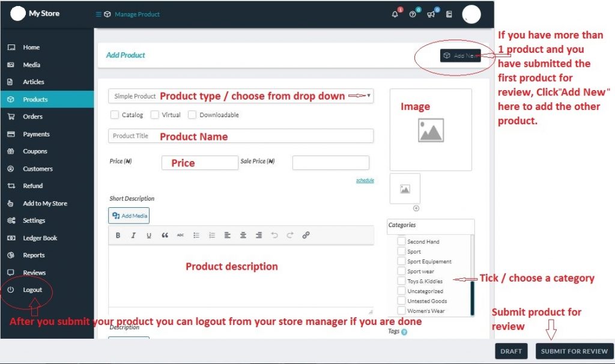
Task: Insert a link using the editor toolbar
Action: point(306,235)
